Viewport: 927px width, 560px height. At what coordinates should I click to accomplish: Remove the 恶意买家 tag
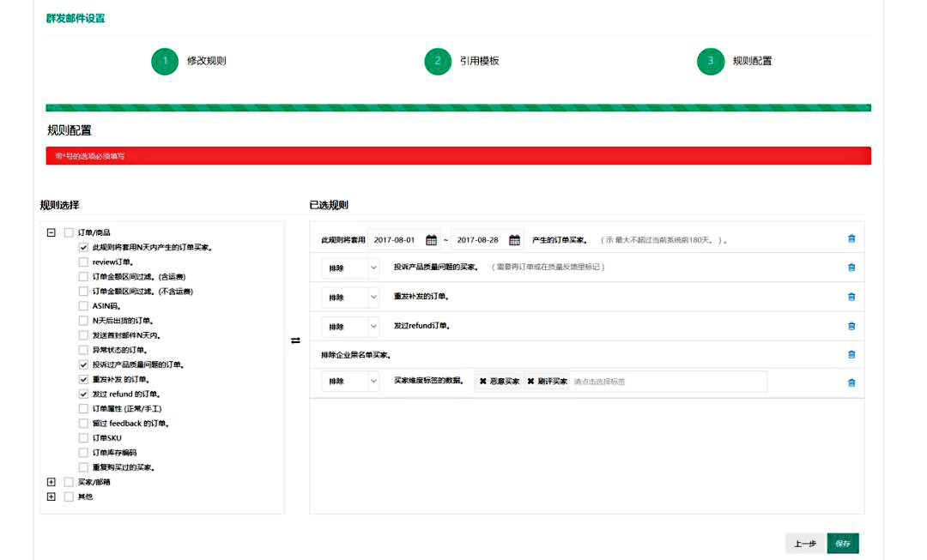tap(483, 382)
